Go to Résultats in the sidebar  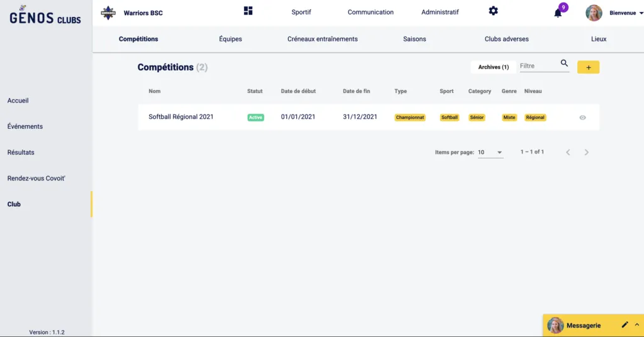(21, 152)
